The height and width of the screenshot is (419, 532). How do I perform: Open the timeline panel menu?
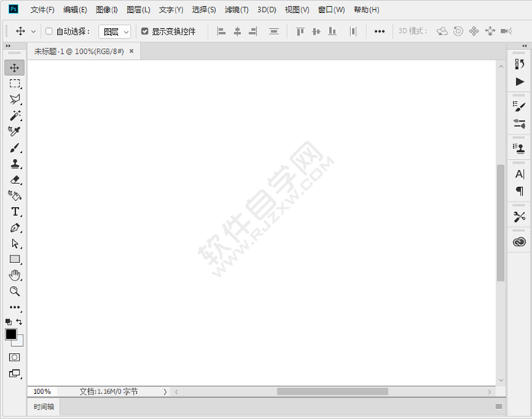(x=499, y=406)
